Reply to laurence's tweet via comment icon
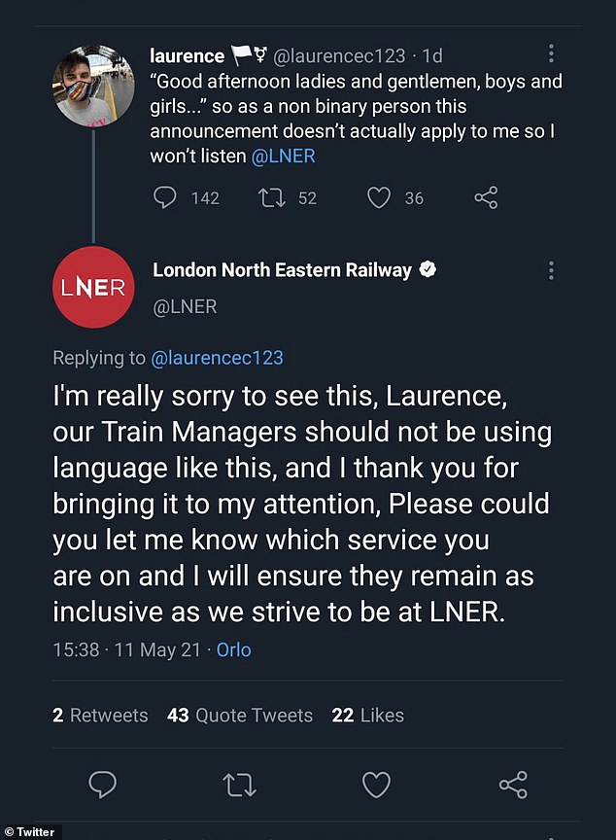Viewport: 616px width, 840px height. pyautogui.click(x=167, y=198)
